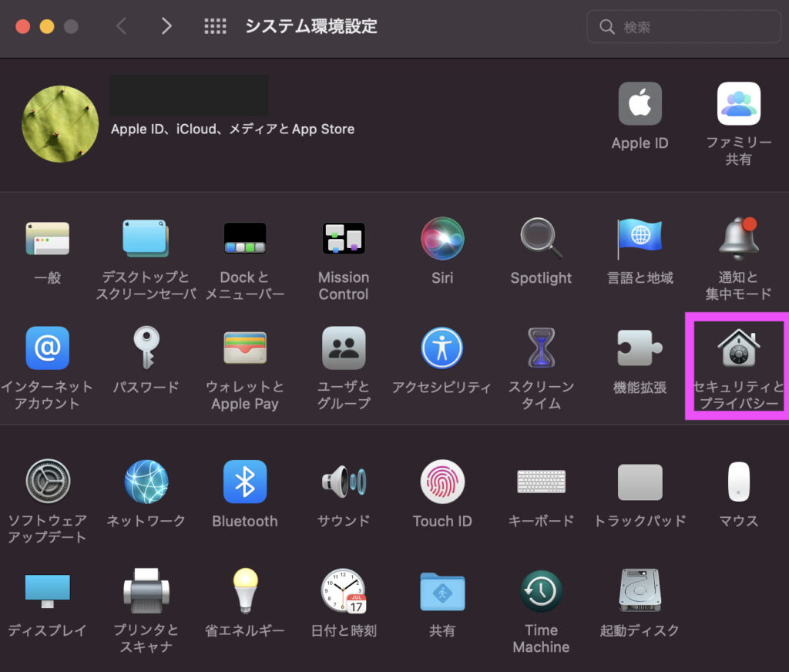Open Spotlight preferences
Viewport: 789px width, 672px height.
541,239
